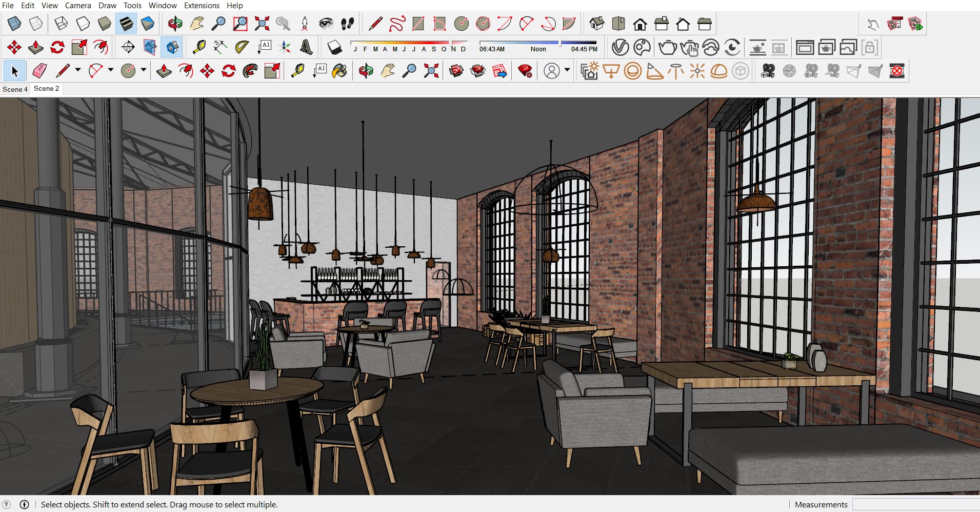Open the Camera menu

pos(78,6)
